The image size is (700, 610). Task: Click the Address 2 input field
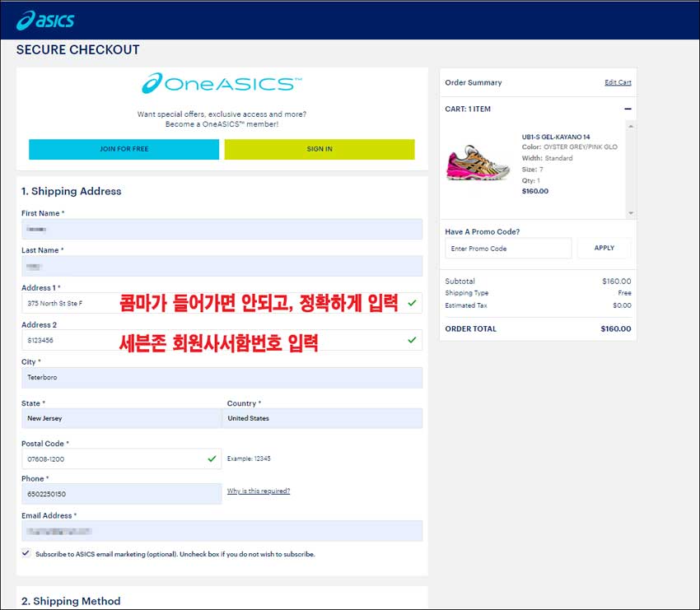[222, 340]
